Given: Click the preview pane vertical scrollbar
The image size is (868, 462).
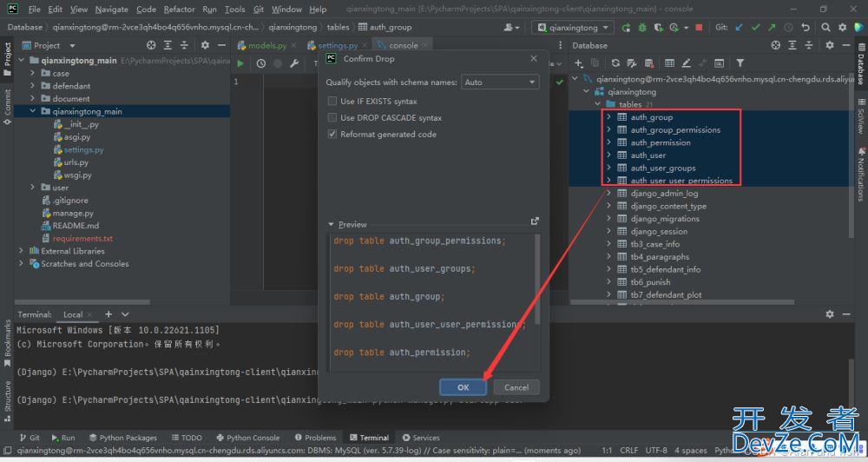Looking at the screenshot, I should click(537, 277).
